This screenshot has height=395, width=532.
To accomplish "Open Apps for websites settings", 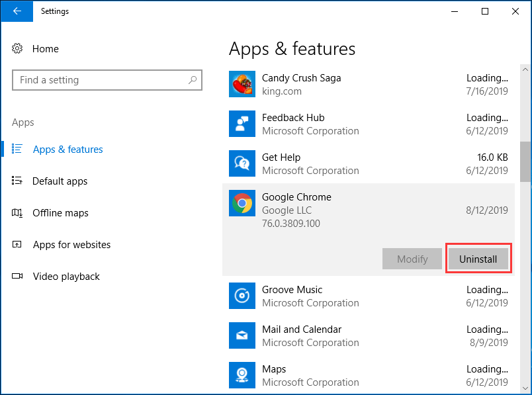I will click(71, 244).
